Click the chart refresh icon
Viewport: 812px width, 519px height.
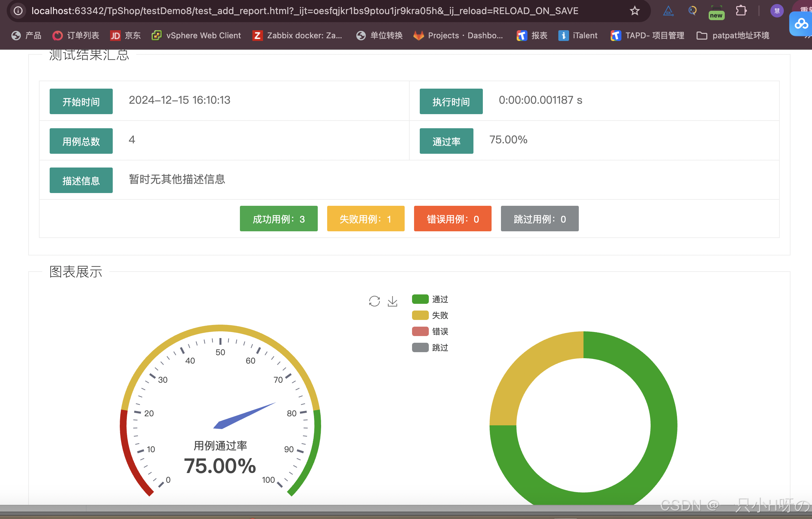point(374,301)
